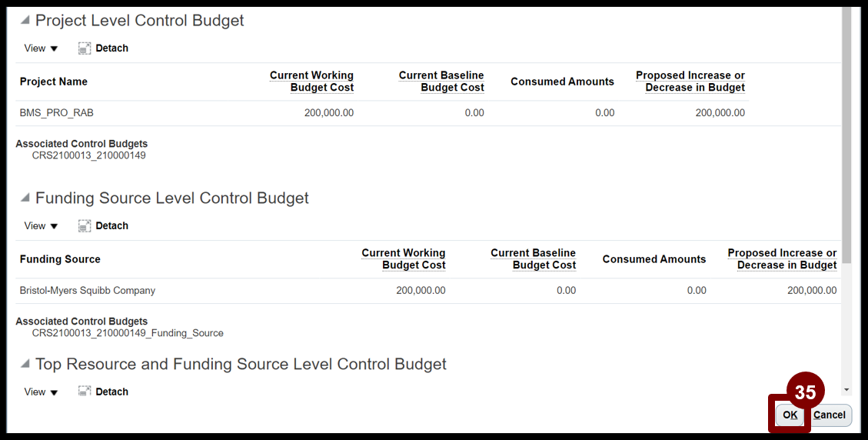Select the BMS_PRO_RAB project row
The width and height of the screenshot is (868, 440).
[382, 113]
